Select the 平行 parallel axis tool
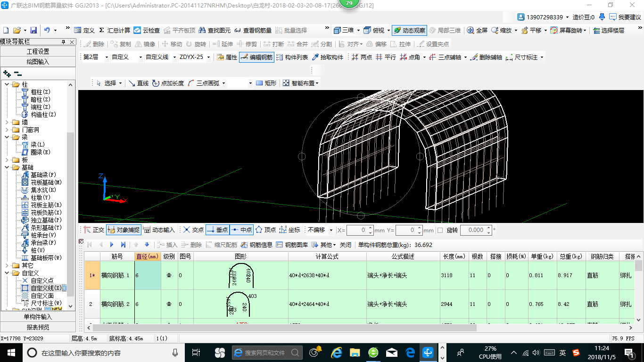 coord(386,57)
